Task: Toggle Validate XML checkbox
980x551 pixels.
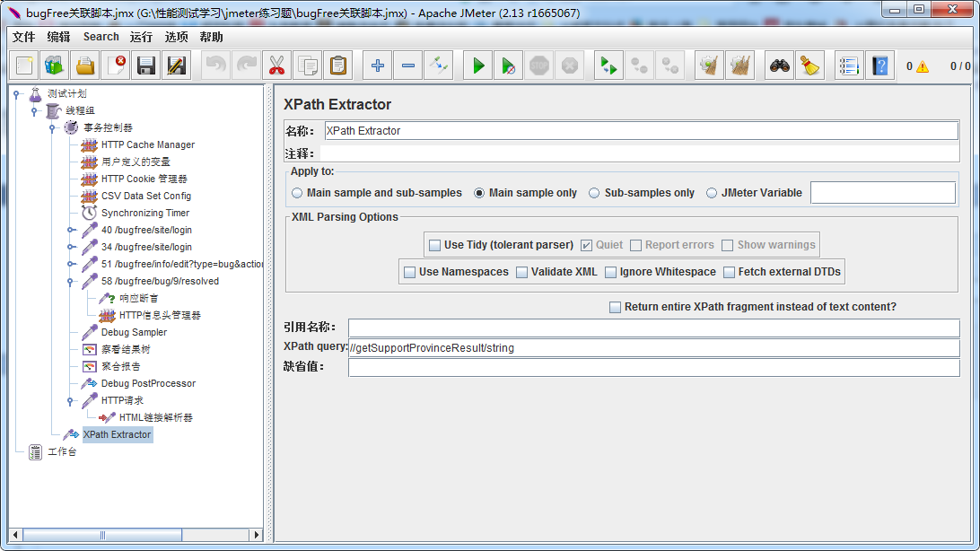Action: point(522,273)
